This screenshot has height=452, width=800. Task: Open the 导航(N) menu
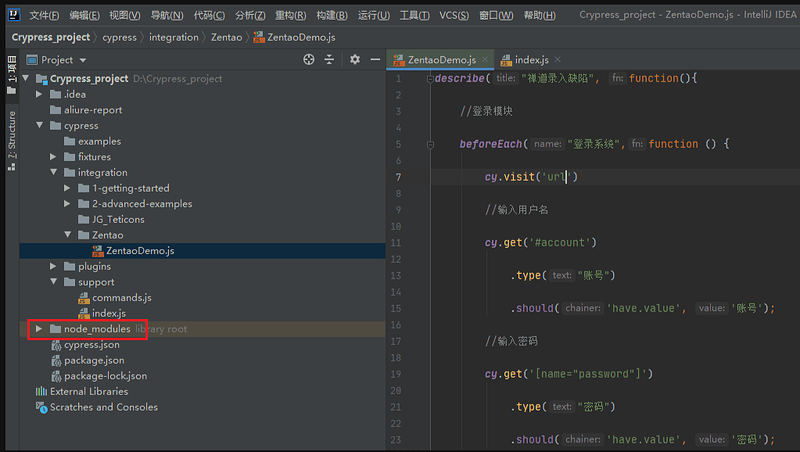[167, 15]
